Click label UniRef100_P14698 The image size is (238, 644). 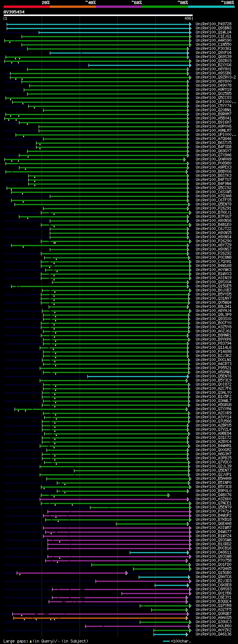(x=213, y=351)
